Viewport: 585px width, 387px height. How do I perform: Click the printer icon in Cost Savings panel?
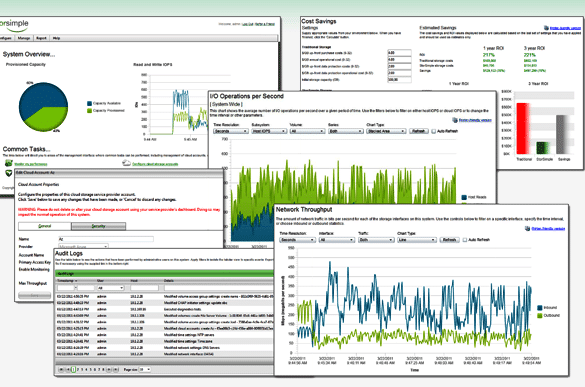(x=546, y=28)
